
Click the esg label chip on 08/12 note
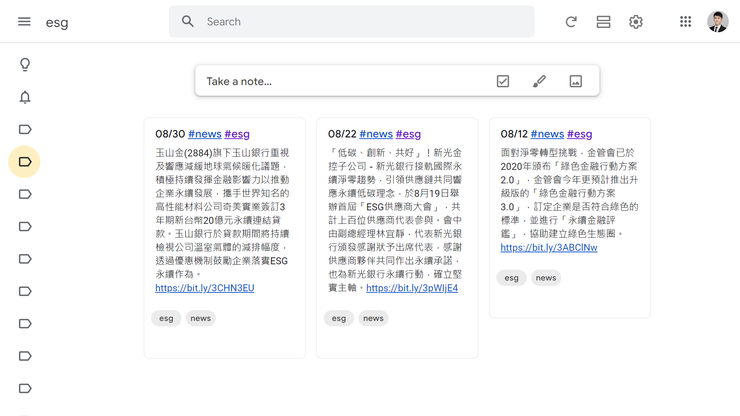(511, 278)
